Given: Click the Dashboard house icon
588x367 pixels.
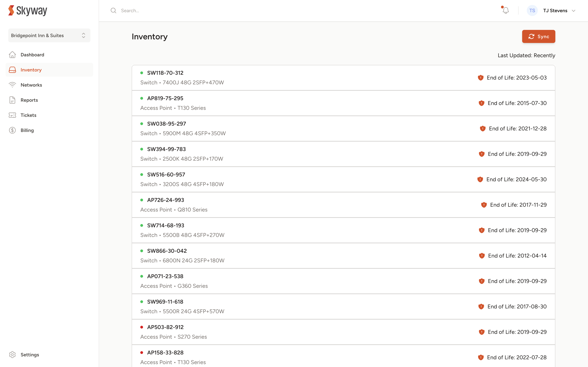Looking at the screenshot, I should (12, 55).
